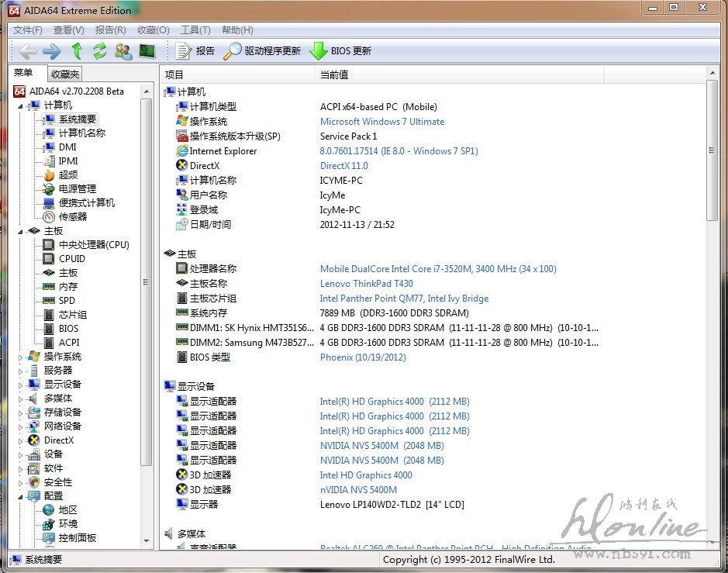Select 传感器 sensor item in tree
The height and width of the screenshot is (573, 728).
coord(73,217)
